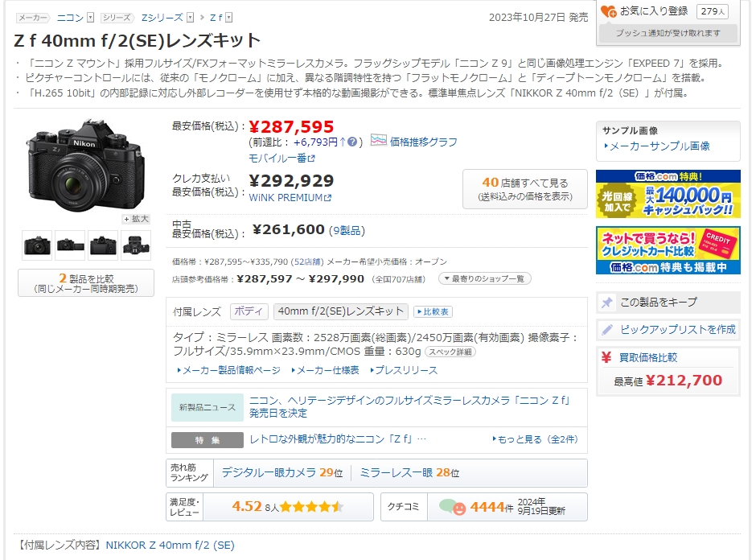Click the 2製品を比較 button
Viewport: 756px width, 560px height.
pos(86,282)
